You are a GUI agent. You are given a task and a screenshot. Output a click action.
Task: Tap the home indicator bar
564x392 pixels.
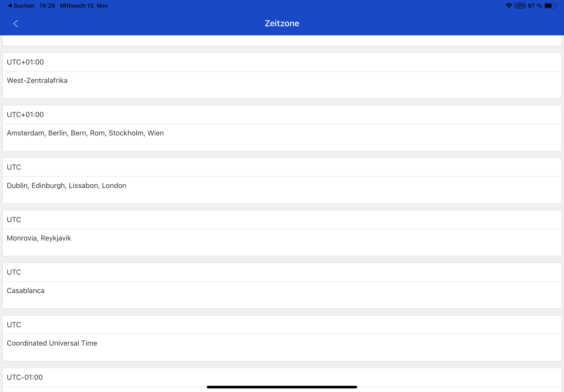coord(282,387)
